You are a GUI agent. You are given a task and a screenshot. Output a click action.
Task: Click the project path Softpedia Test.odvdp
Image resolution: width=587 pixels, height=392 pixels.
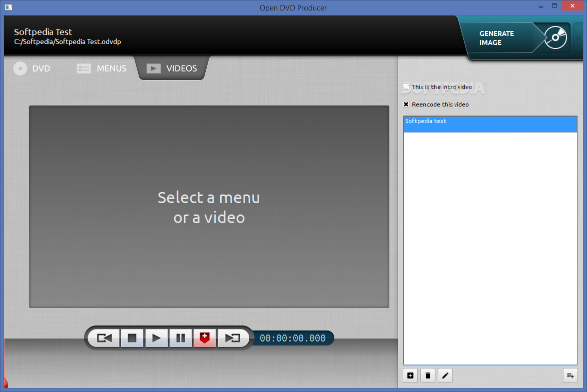68,41
